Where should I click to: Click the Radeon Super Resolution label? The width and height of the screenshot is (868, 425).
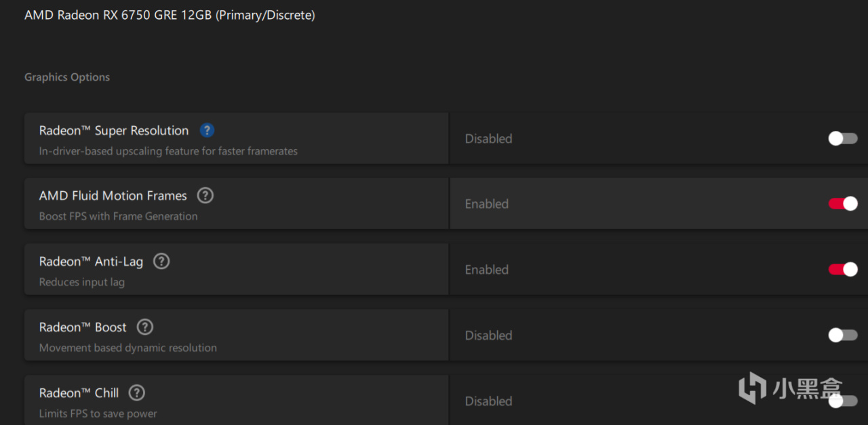pos(114,131)
